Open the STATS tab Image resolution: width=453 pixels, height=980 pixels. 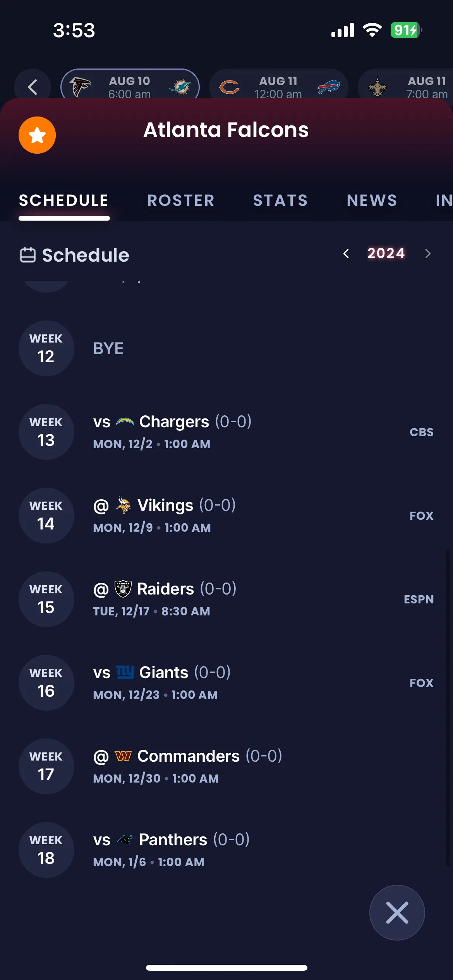(280, 200)
